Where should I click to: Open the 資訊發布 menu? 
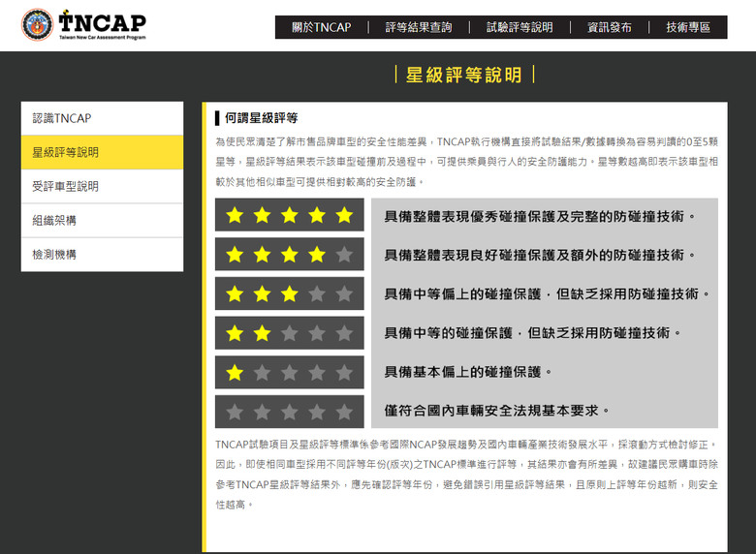pyautogui.click(x=609, y=27)
